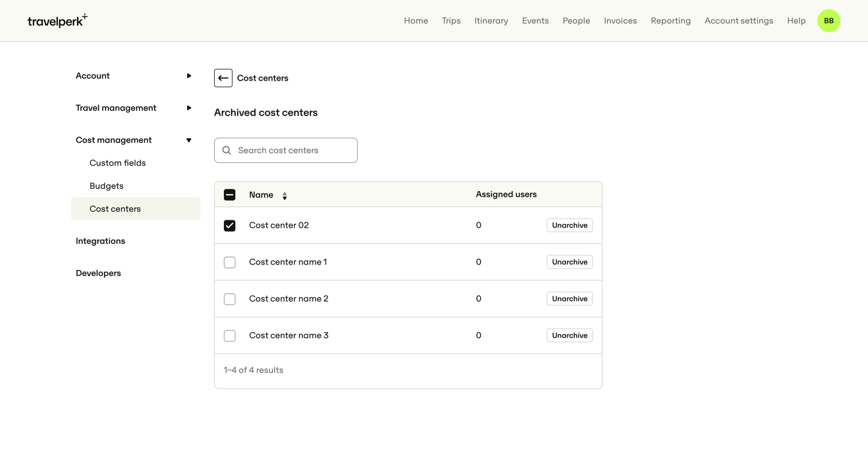Click the back arrow to Cost centers

click(x=223, y=78)
